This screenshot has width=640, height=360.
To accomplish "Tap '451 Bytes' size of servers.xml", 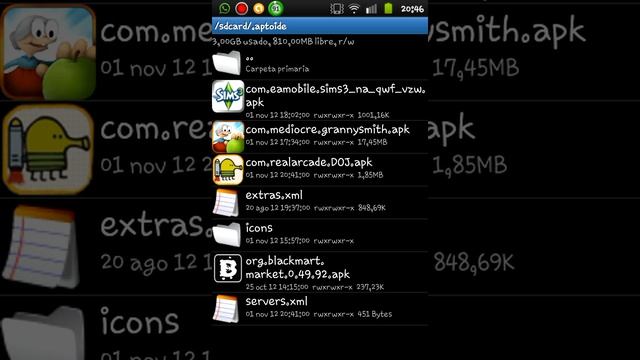I will pos(375,314).
